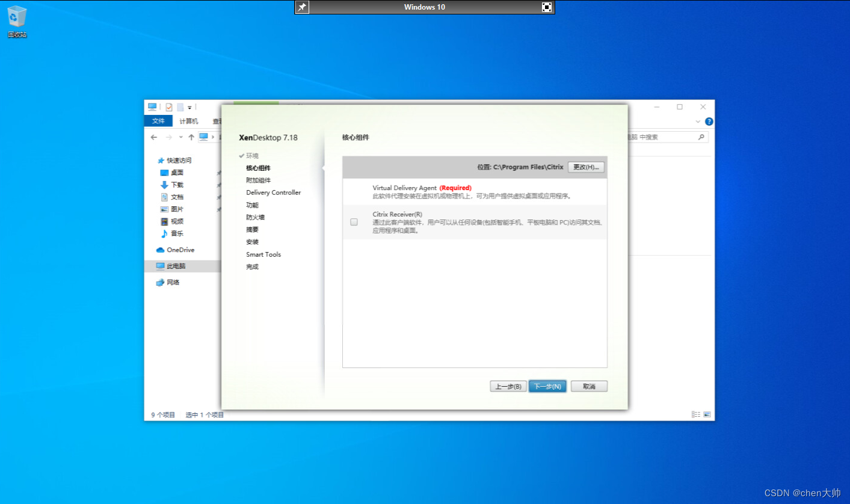The image size is (850, 504).
Task: Click the Smart Tools step in installer
Action: click(263, 254)
